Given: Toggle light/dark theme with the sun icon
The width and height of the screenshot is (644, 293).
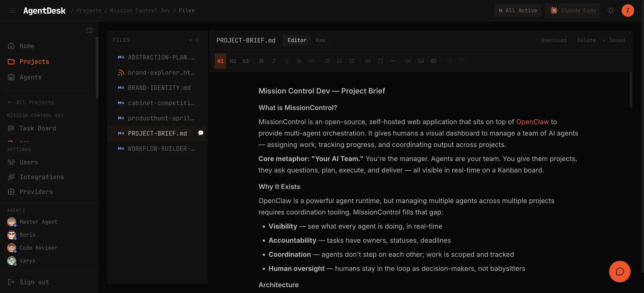Looking at the screenshot, I should pos(610,11).
